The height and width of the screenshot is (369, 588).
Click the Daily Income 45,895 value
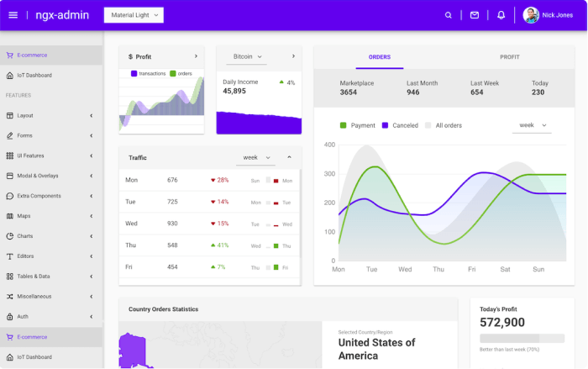coord(234,92)
